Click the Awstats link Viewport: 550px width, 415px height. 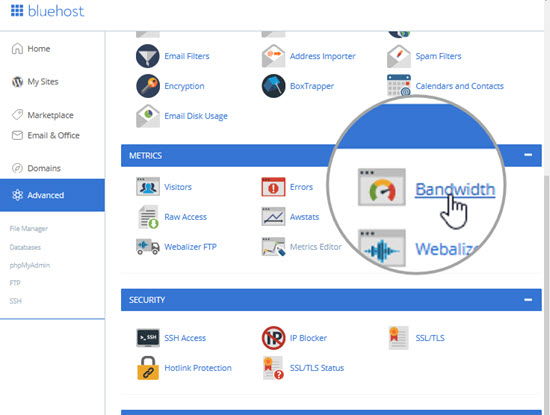(304, 217)
